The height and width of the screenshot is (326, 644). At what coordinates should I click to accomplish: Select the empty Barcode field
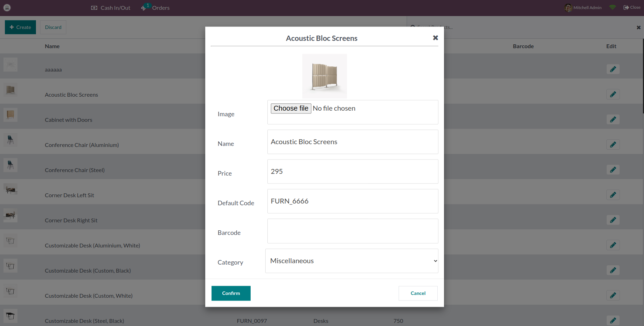pyautogui.click(x=353, y=231)
